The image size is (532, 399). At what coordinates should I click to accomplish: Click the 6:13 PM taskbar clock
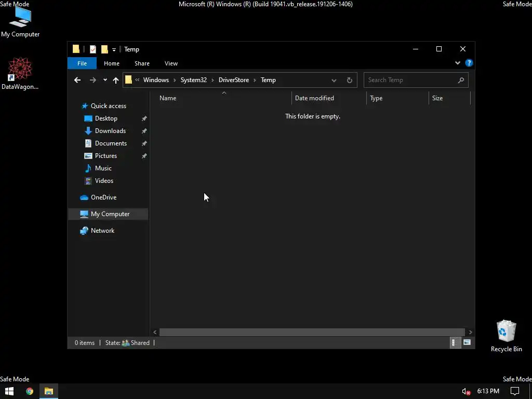pyautogui.click(x=488, y=391)
